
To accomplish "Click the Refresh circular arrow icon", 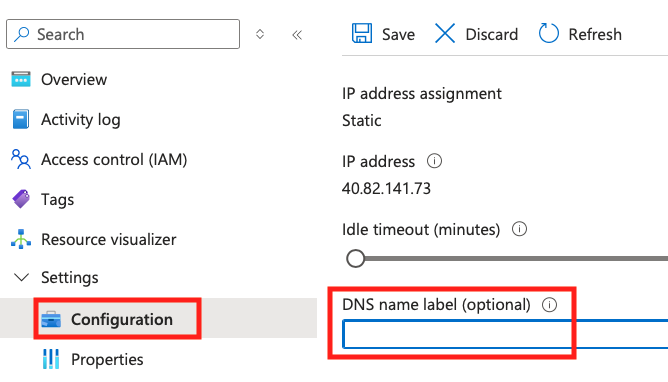I will pyautogui.click(x=548, y=33).
